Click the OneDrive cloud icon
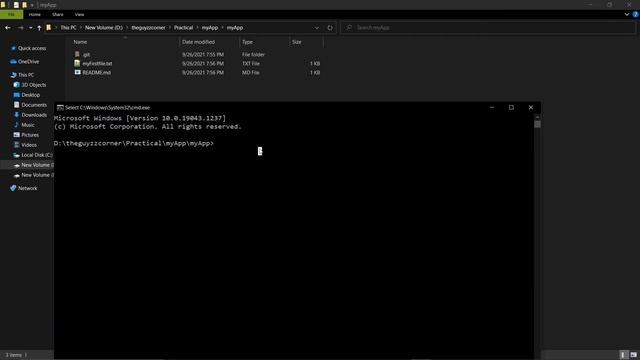 coord(13,62)
